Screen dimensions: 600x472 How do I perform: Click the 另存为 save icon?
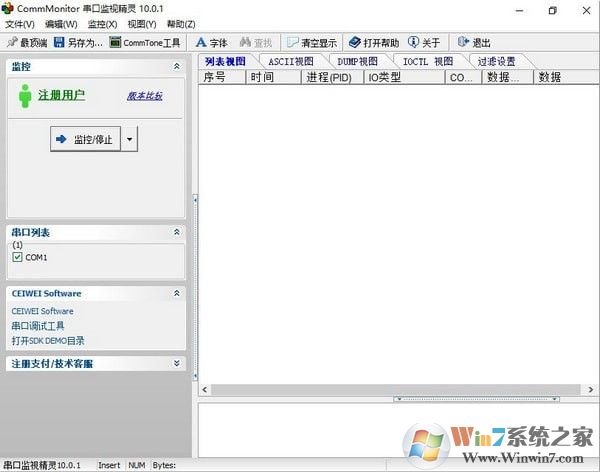point(59,42)
